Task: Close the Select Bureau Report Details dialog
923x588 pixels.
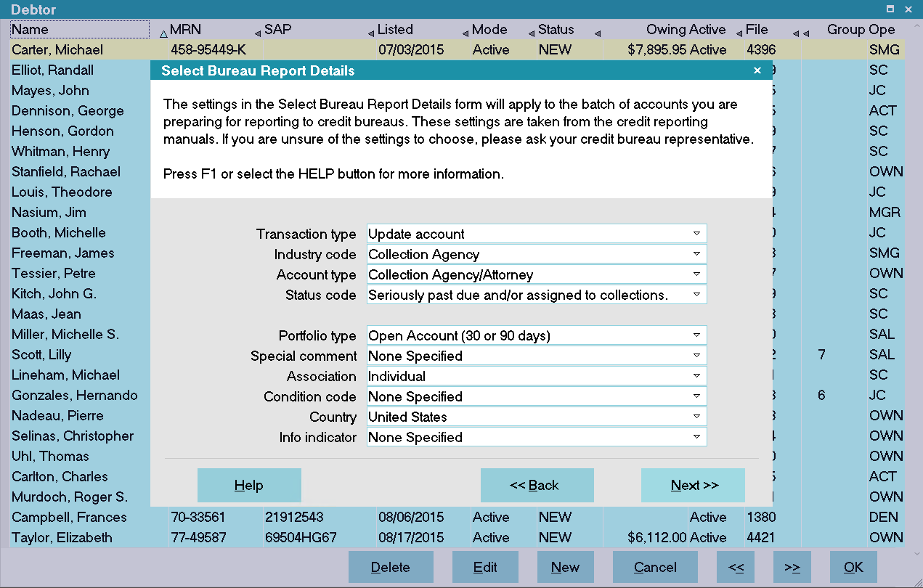Action: [x=757, y=70]
